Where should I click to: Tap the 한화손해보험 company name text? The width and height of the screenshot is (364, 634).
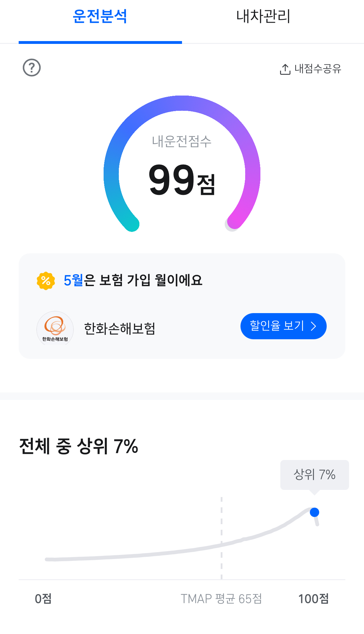coord(120,328)
